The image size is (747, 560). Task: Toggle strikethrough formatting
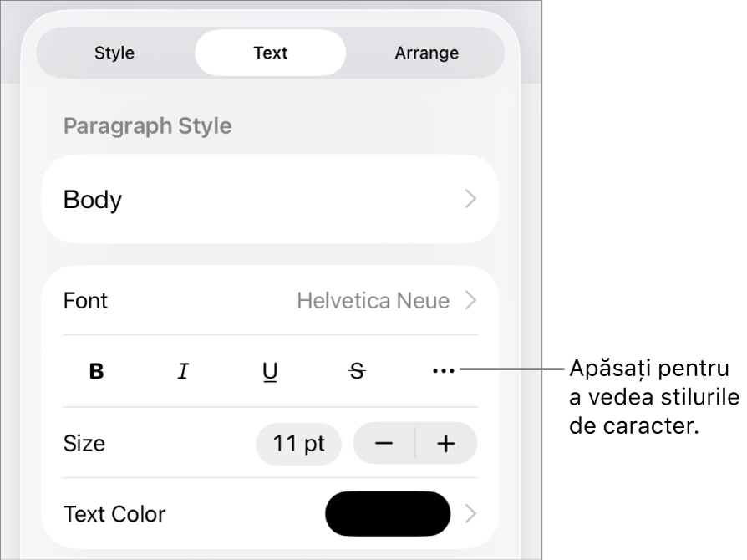click(x=357, y=371)
